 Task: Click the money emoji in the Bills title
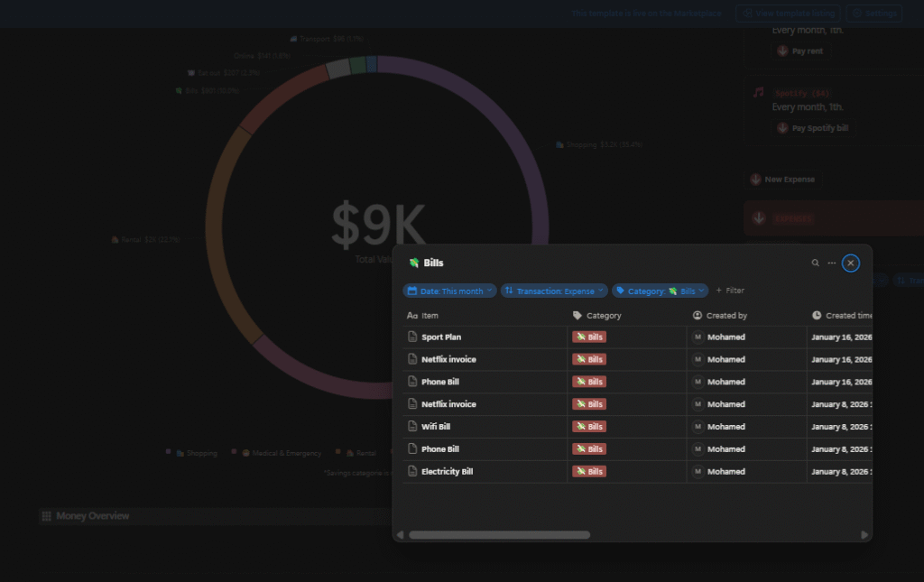[416, 263]
